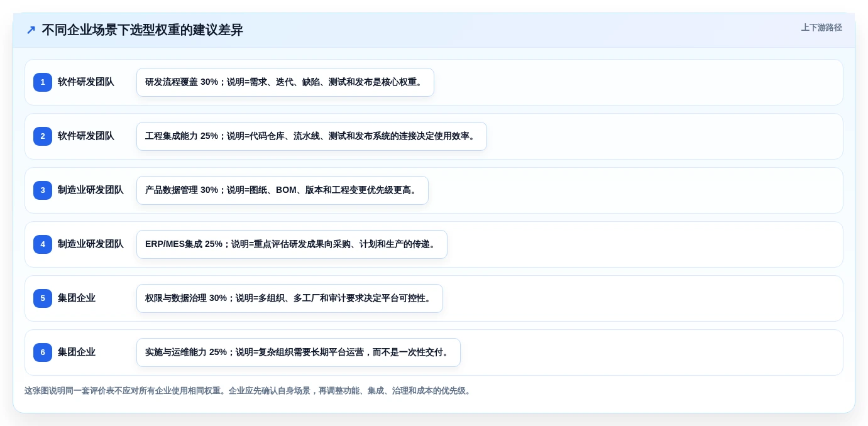Open the 实施与运维能力 25% box

(x=299, y=352)
